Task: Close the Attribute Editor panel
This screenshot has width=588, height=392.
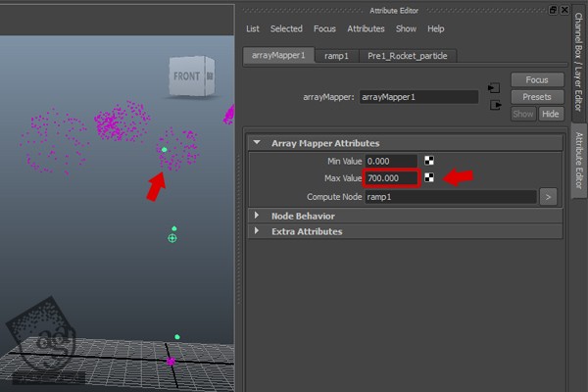Action: point(563,9)
